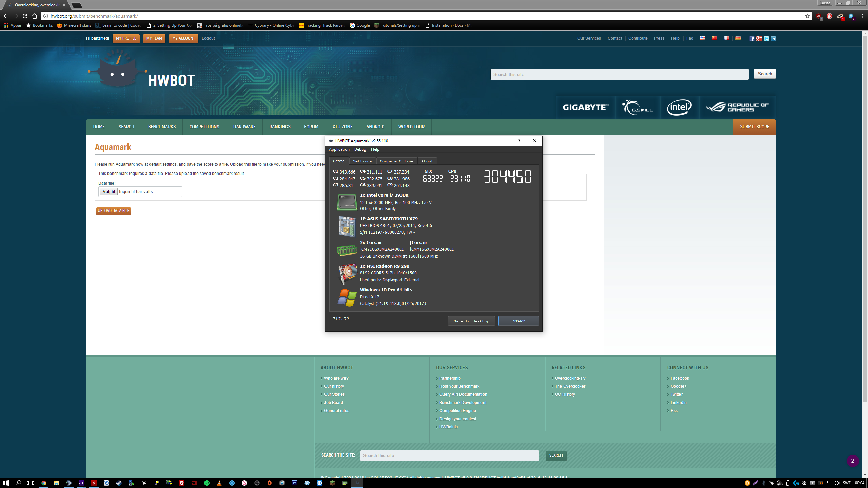Click the GIGABYTE sponsor logo

(x=586, y=107)
